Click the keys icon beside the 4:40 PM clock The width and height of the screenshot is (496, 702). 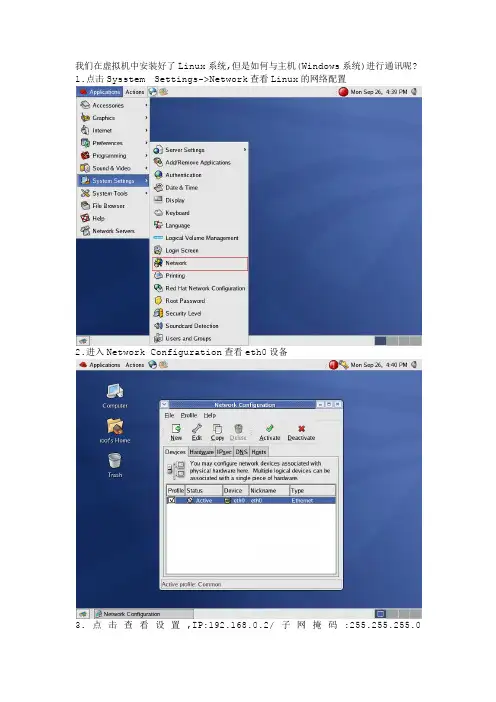[344, 365]
